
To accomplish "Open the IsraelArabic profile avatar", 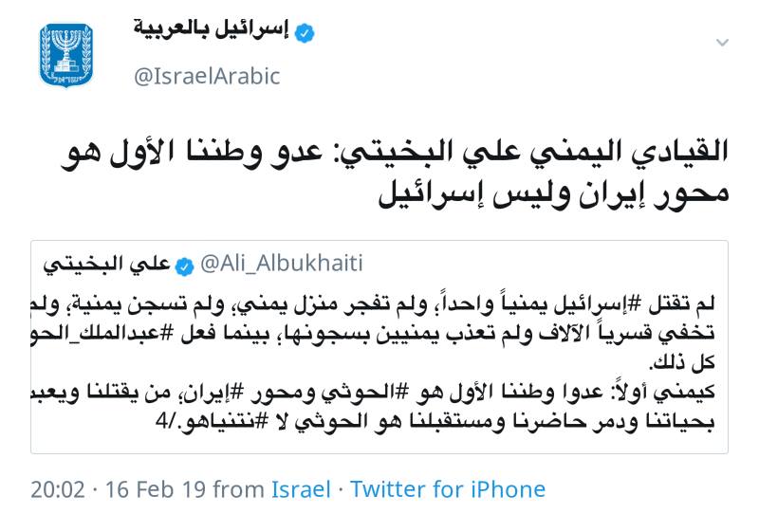I will tap(66, 56).
